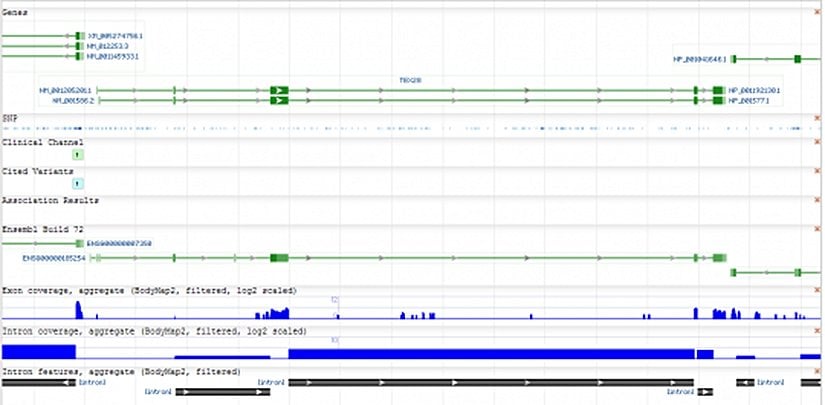
Task: Select the Genes track title
Action: (x=15, y=12)
